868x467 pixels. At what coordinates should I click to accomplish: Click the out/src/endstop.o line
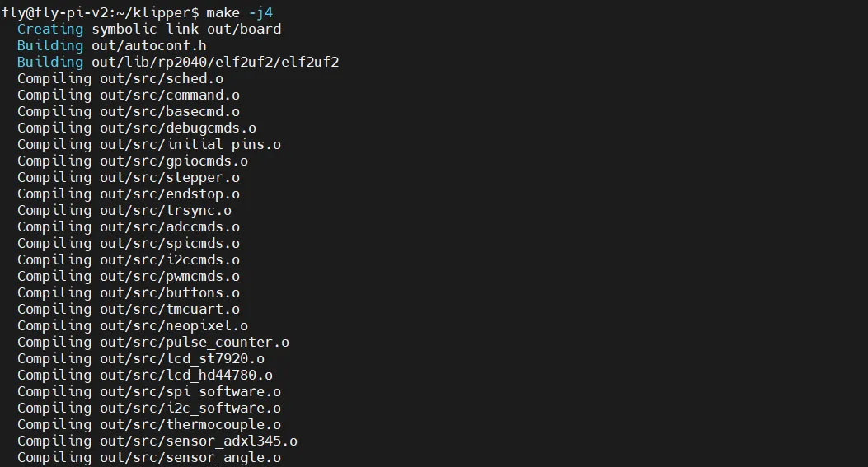click(129, 194)
